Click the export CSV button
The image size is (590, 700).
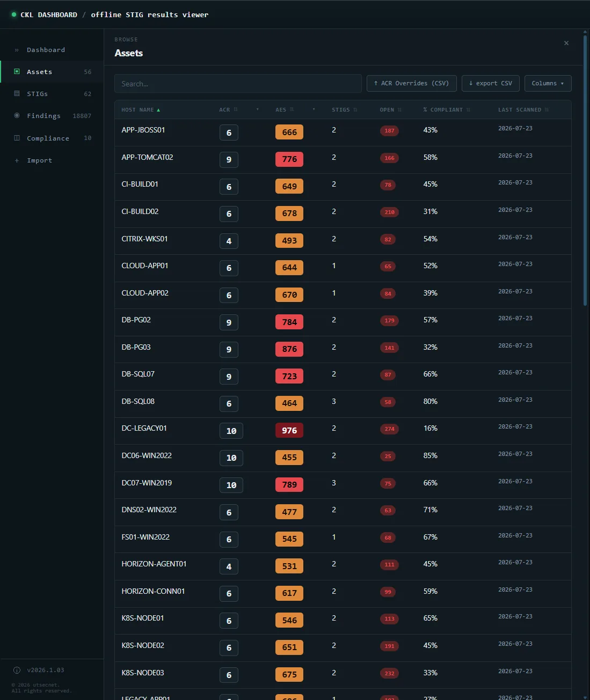(x=490, y=83)
